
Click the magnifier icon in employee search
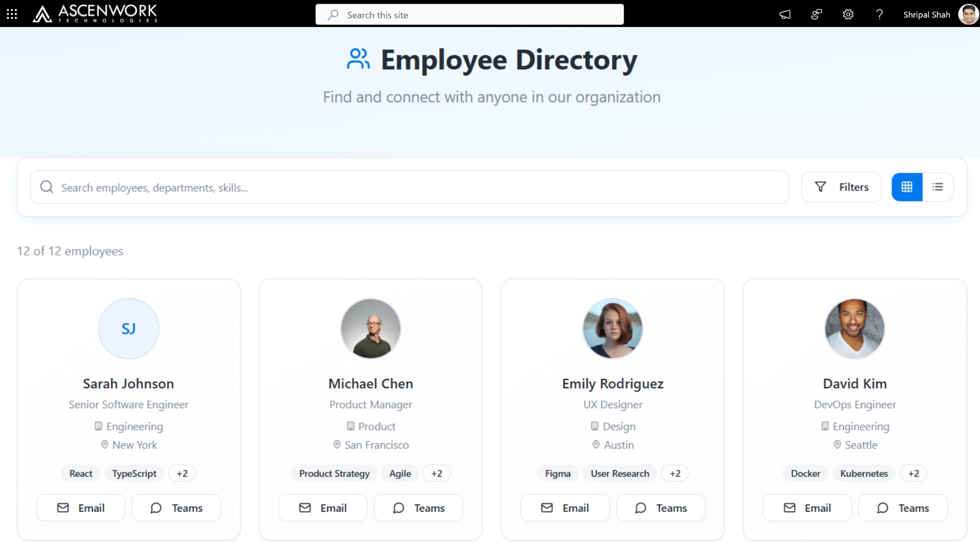(46, 187)
